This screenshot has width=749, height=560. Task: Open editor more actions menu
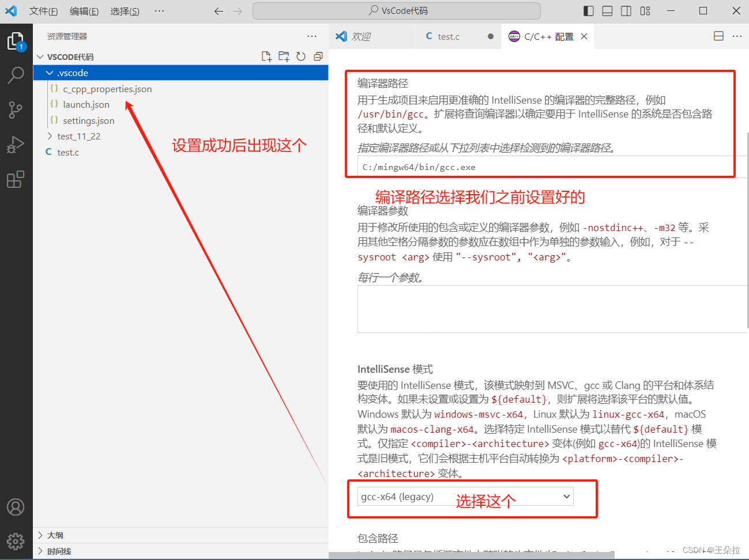point(737,36)
